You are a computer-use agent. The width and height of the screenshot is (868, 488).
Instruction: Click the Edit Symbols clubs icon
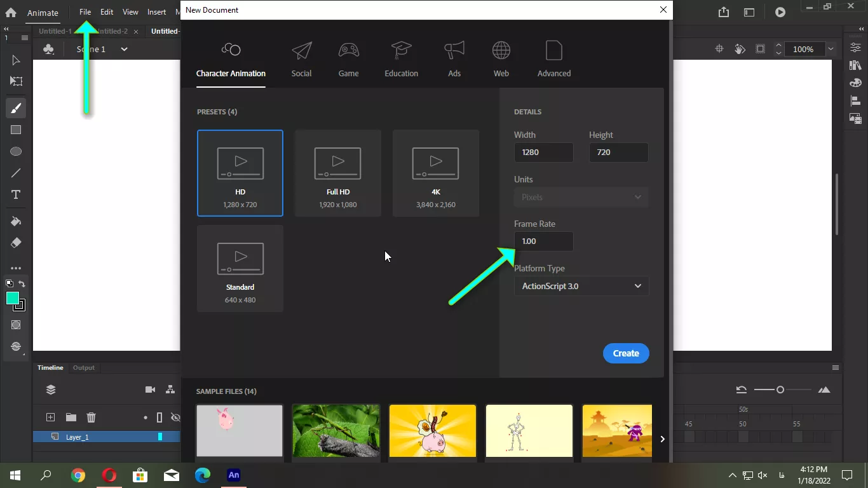tap(48, 49)
